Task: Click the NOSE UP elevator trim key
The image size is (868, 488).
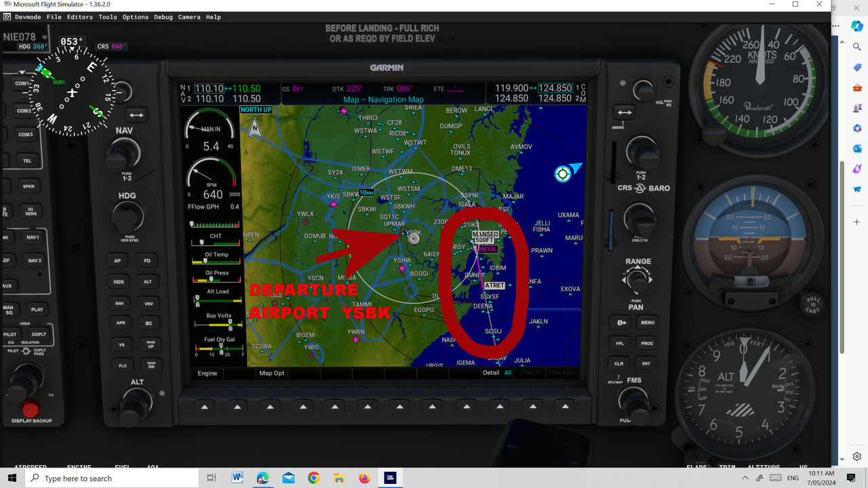Action: point(149,344)
